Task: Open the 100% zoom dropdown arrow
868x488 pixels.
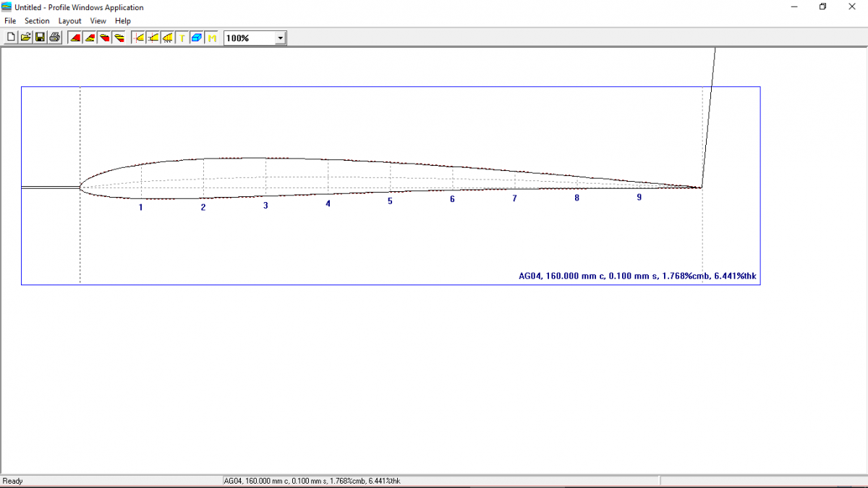Action: 280,38
